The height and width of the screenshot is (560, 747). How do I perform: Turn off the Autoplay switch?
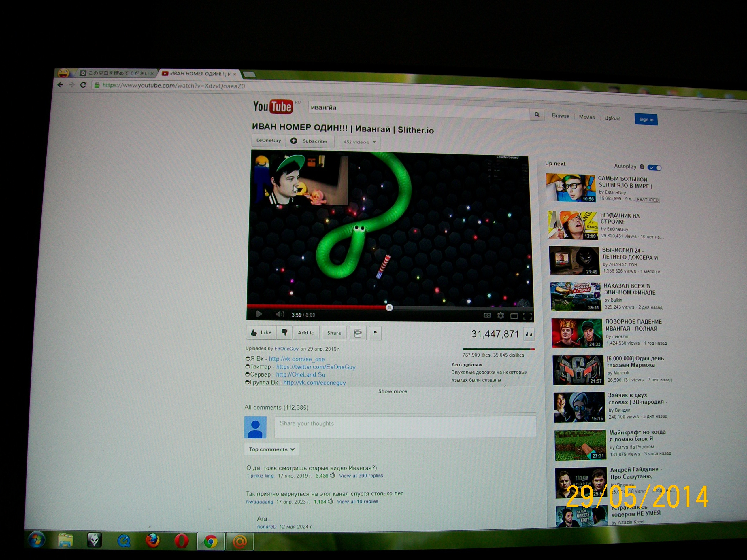pos(654,167)
